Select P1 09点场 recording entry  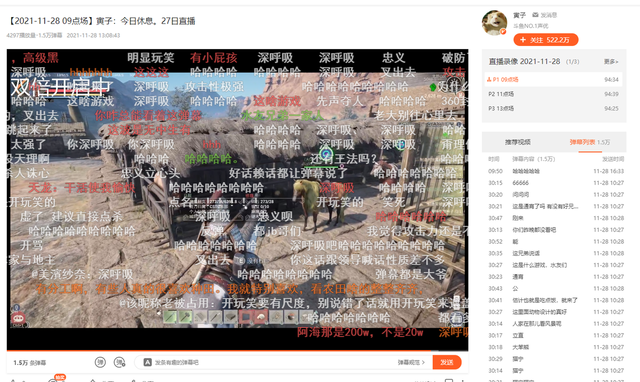[553, 80]
